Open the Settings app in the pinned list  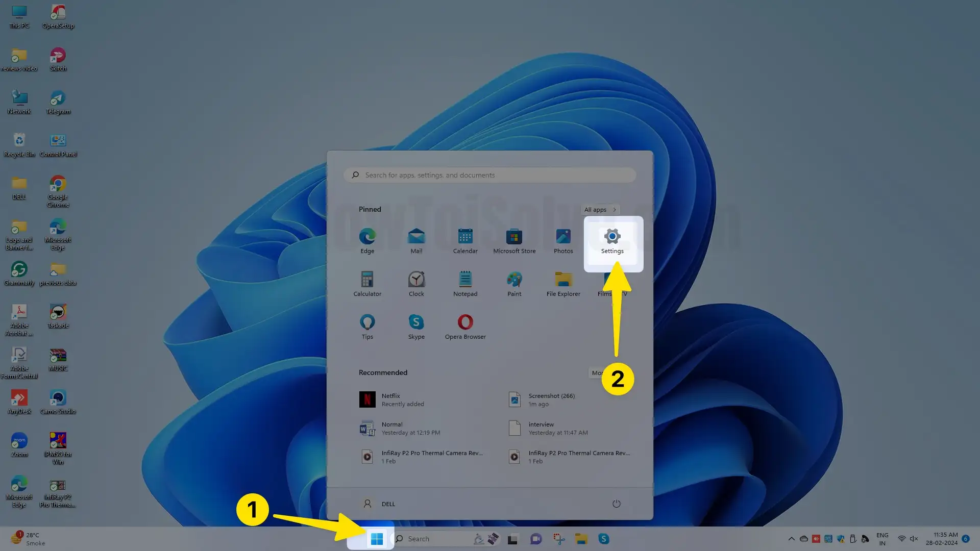pos(612,241)
